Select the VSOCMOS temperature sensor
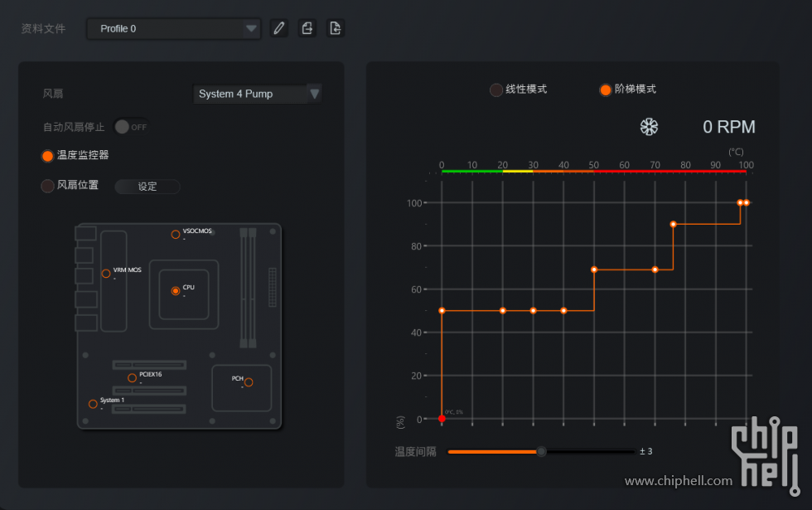 (x=176, y=234)
